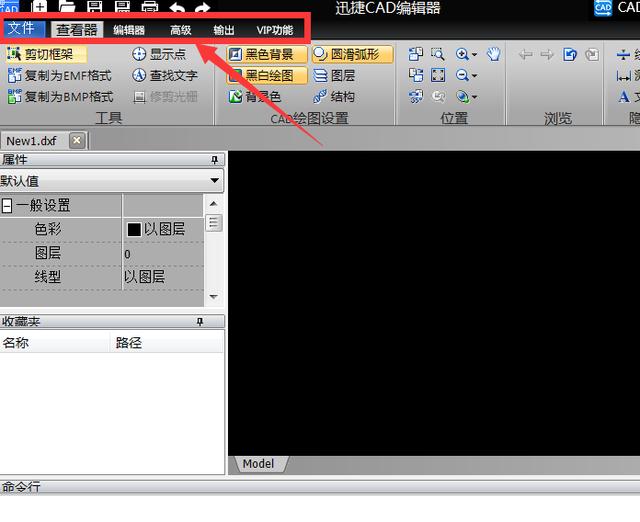Click the 命令行 command line bar

(320, 487)
